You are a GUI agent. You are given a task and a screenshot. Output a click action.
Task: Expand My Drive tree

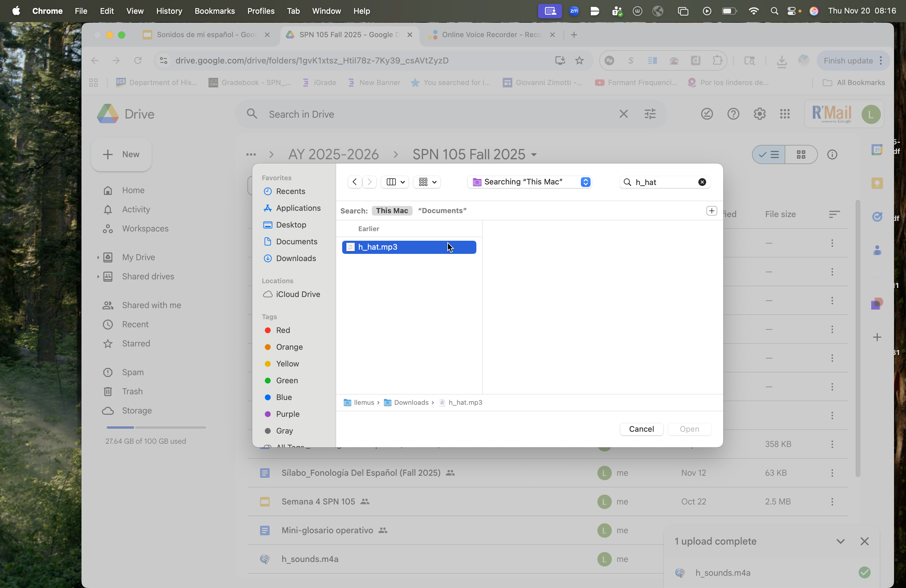[98, 257]
